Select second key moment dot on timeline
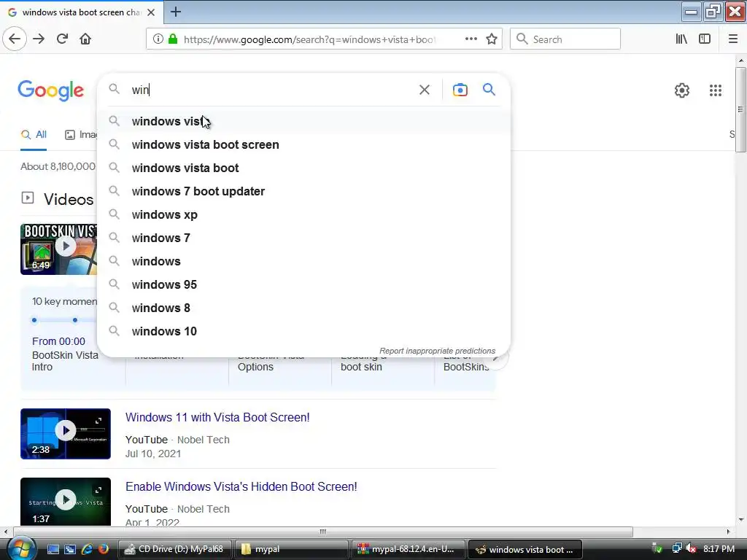This screenshot has width=747, height=560. [x=75, y=320]
